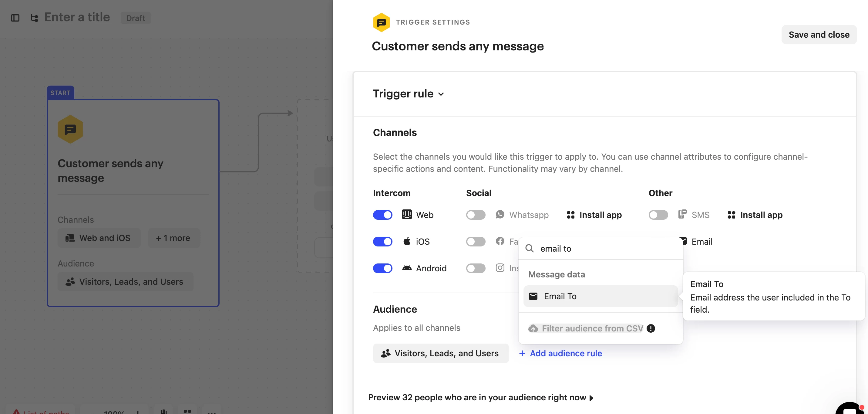Click the cloud upload icon for CSV filter

pos(533,328)
